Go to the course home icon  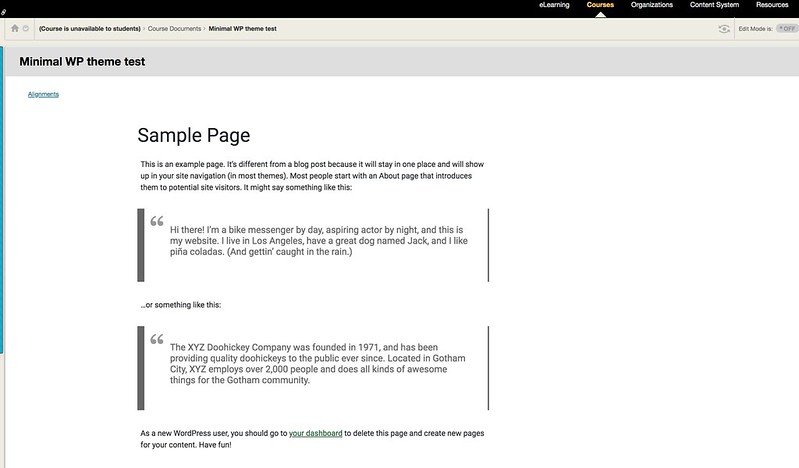[x=15, y=29]
